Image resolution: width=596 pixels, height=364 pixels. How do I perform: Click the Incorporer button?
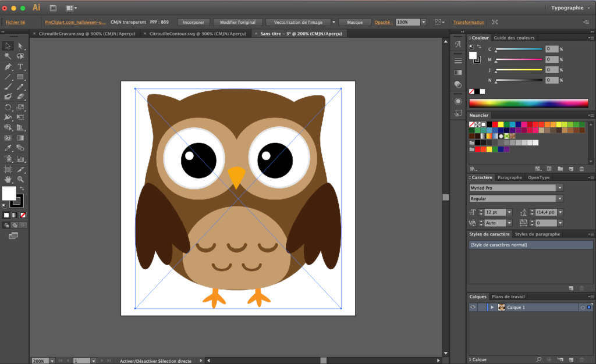pos(193,22)
